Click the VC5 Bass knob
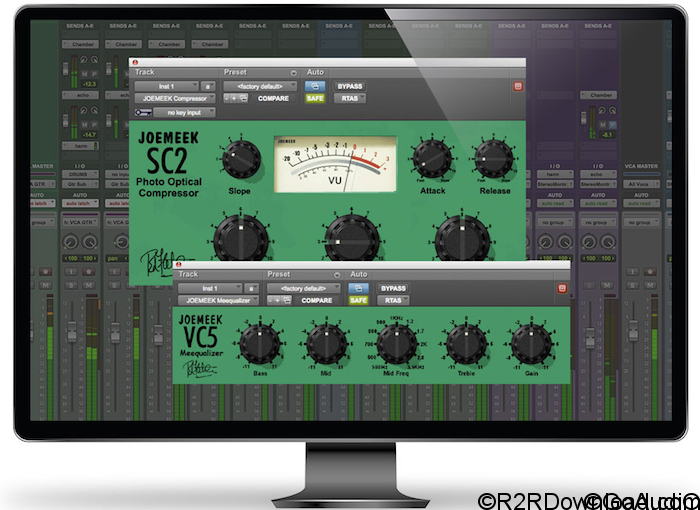This screenshot has width=700, height=510. point(260,344)
